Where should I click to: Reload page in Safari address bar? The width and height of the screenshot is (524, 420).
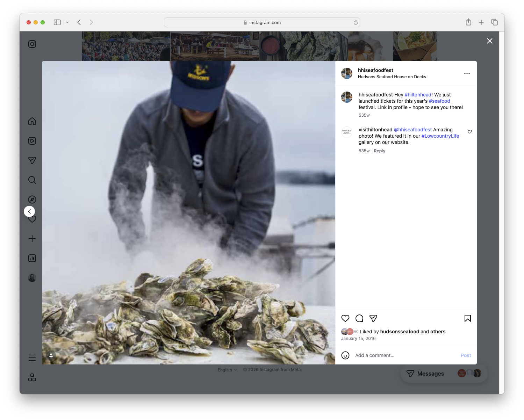click(356, 22)
